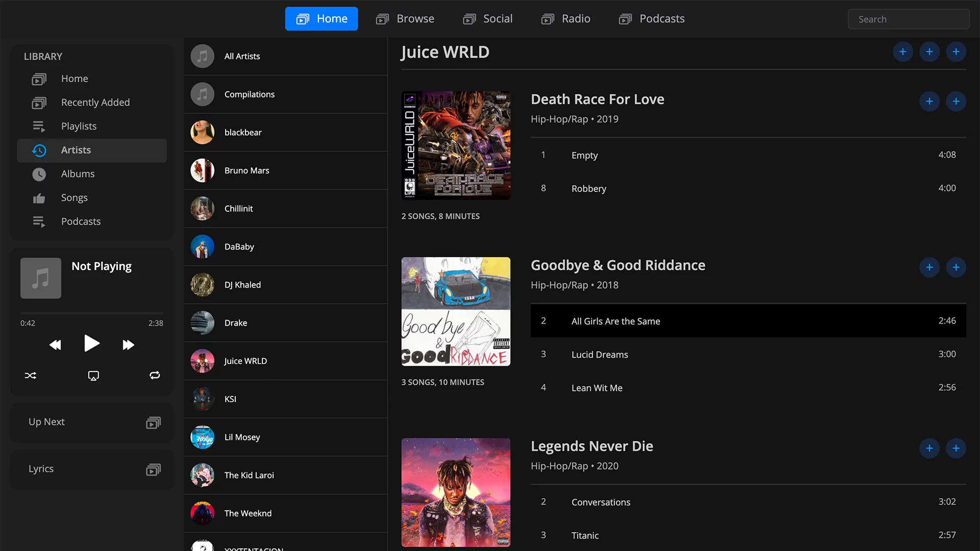Select The Kid Laroi artist
This screenshot has width=980, height=551.
click(x=285, y=475)
